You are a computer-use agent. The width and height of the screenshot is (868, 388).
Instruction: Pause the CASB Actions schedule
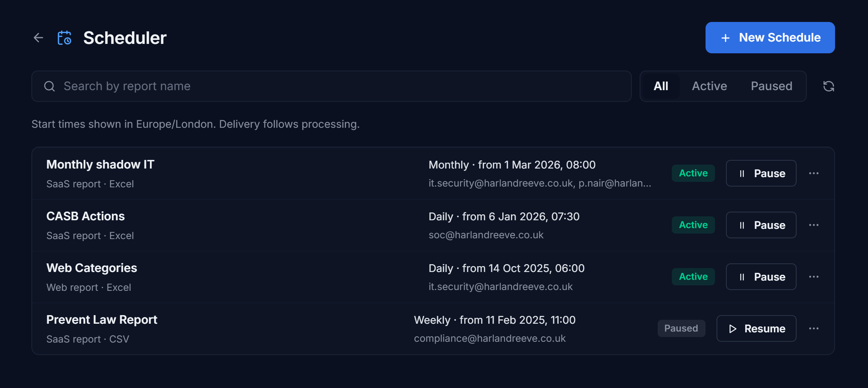pyautogui.click(x=761, y=225)
